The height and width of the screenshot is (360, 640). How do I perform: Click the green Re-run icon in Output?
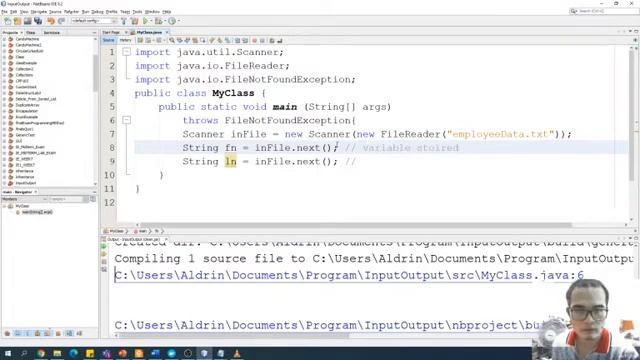[x=104, y=246]
